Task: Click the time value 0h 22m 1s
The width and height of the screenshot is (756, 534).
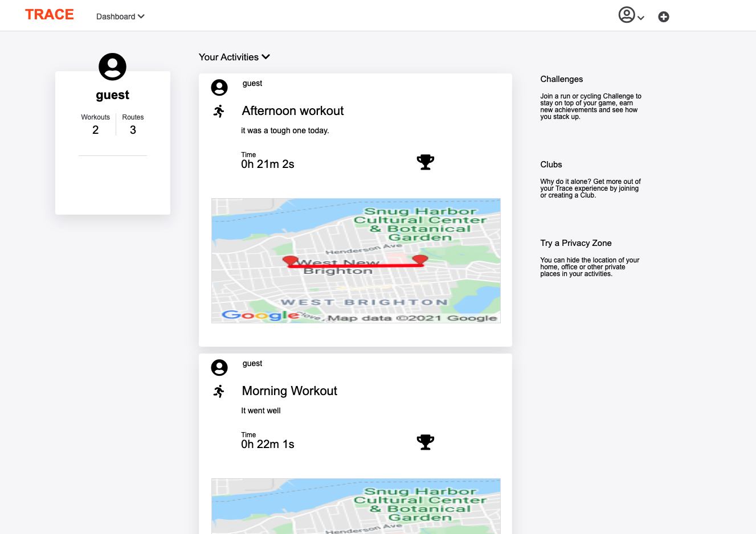Action: click(x=268, y=445)
